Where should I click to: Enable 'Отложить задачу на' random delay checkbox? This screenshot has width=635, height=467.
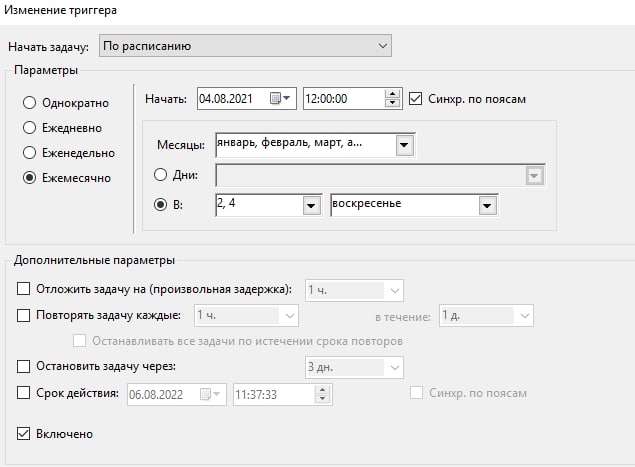pos(23,289)
